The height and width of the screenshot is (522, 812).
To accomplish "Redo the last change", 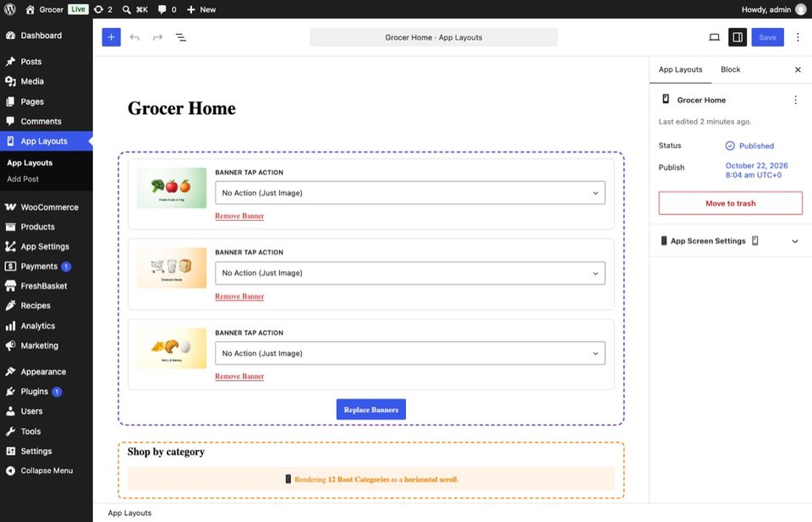I will (157, 37).
